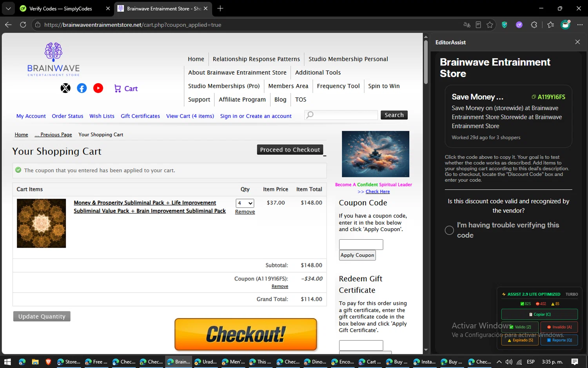Click the Proceed to Checkout button
Viewport: 588px width, 368px height.
[x=290, y=149]
